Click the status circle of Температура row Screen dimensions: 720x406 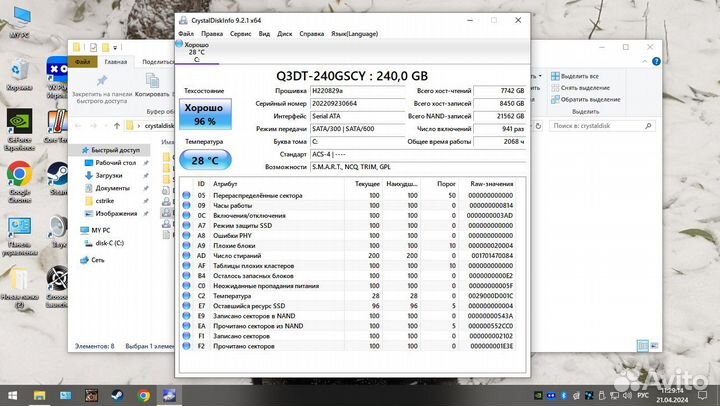[x=186, y=296]
